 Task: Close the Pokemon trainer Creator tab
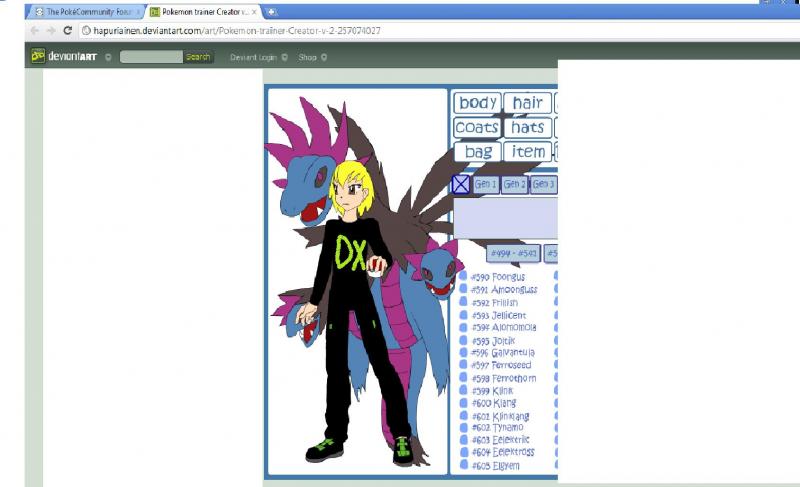(x=254, y=12)
